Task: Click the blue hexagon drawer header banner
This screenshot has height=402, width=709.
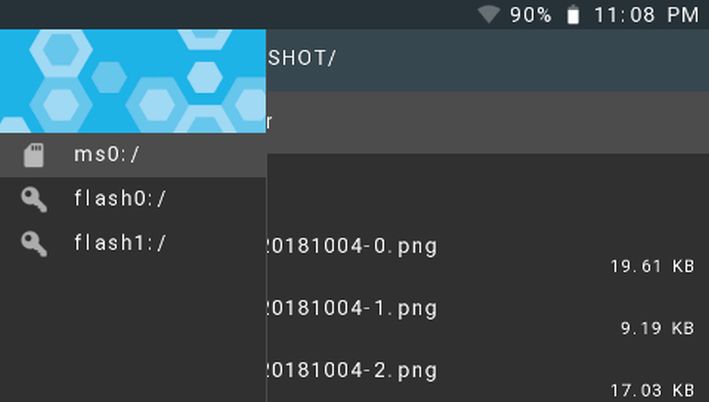Action: coord(133,81)
